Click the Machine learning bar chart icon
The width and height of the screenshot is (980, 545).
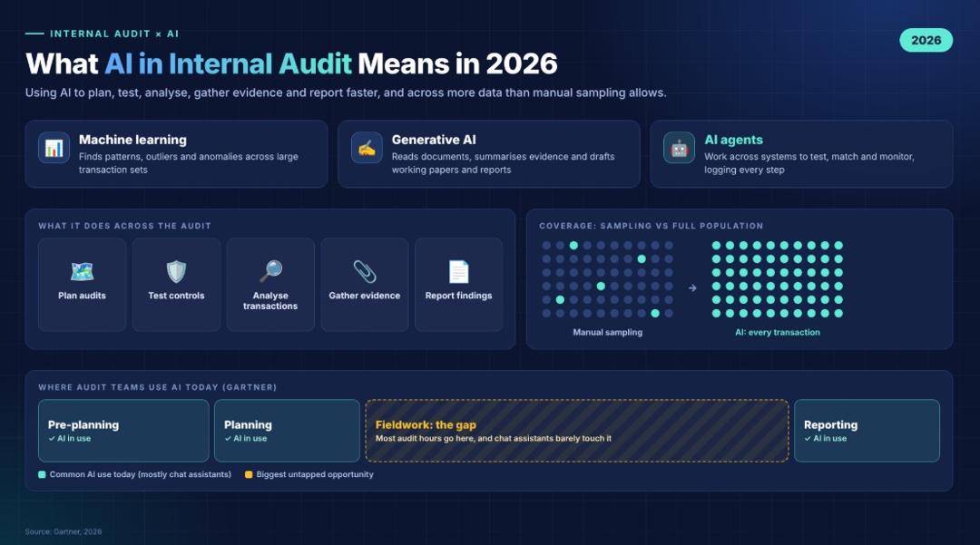point(54,148)
